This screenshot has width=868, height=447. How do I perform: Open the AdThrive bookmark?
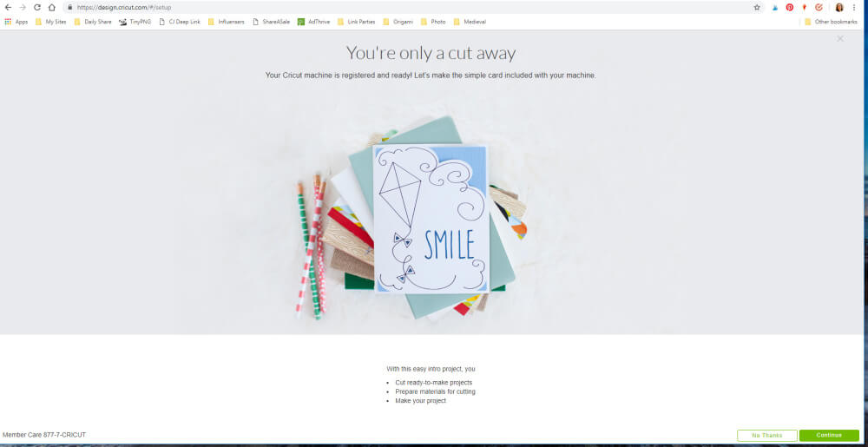313,22
